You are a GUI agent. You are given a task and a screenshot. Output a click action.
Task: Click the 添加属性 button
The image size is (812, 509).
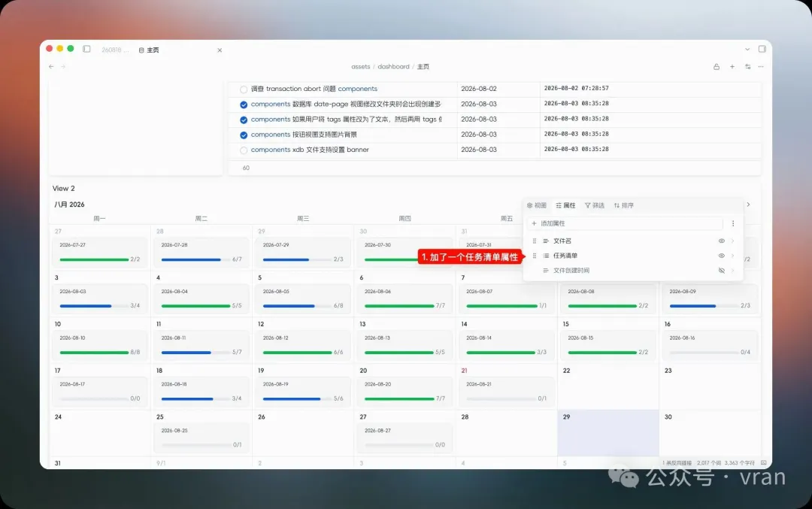point(625,223)
